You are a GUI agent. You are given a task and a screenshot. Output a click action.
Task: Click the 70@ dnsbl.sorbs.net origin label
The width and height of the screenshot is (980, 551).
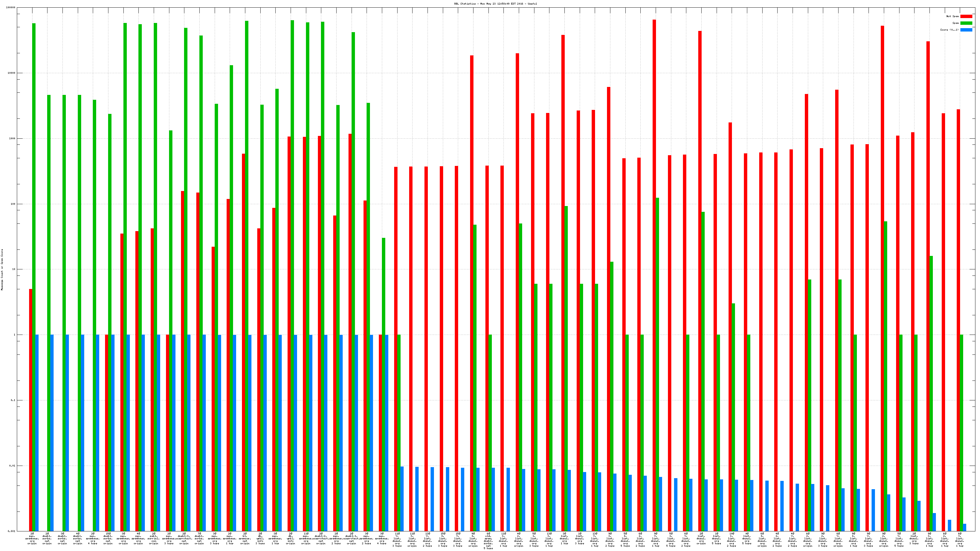click(199, 538)
